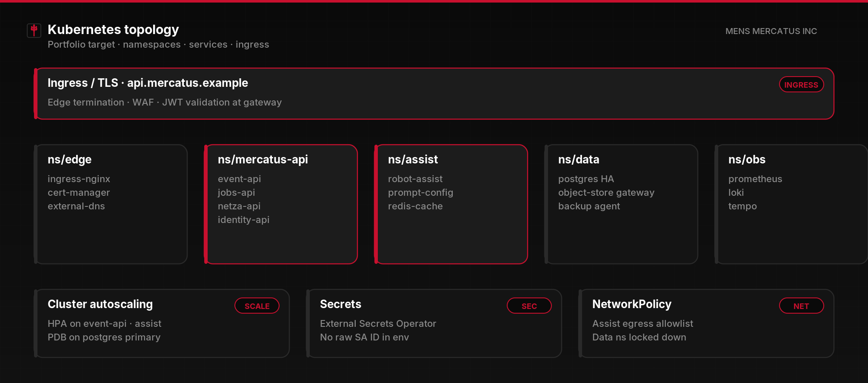This screenshot has width=868, height=383.
Task: Click 'external-dns' service entry
Action: tap(76, 206)
